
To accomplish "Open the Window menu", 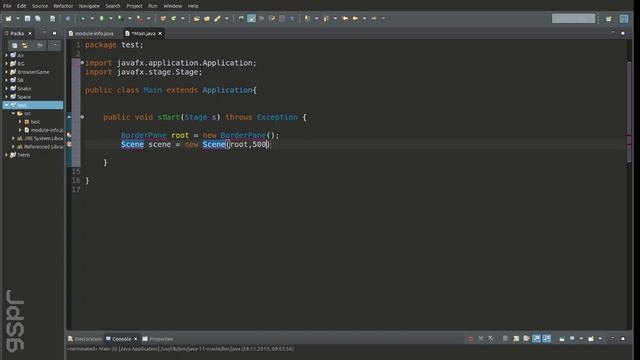I will pyautogui.click(x=173, y=6).
